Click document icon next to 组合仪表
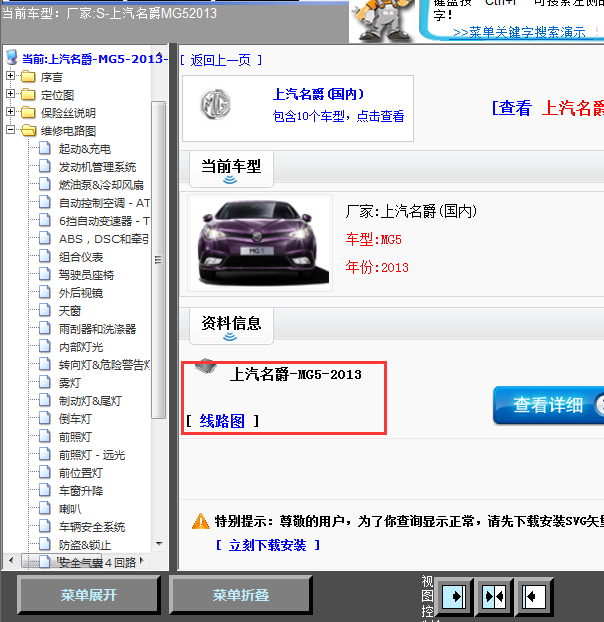This screenshot has height=622, width=604. pyautogui.click(x=45, y=256)
